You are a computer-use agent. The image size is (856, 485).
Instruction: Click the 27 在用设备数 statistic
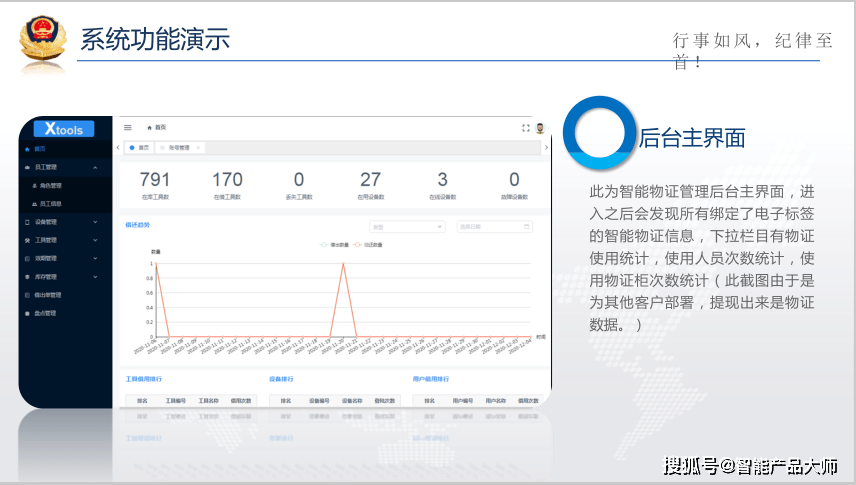coord(371,185)
